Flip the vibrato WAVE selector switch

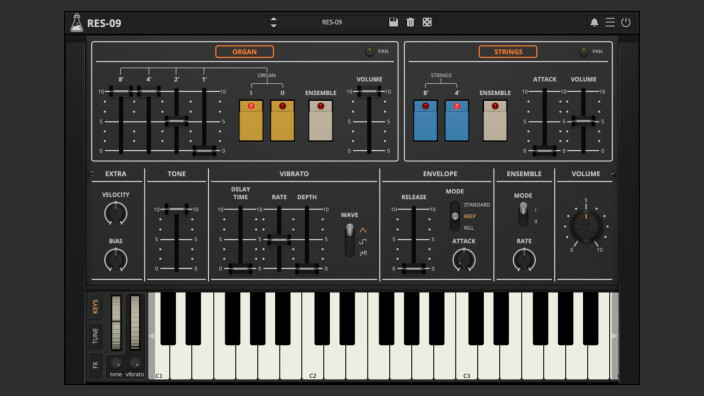(x=349, y=240)
